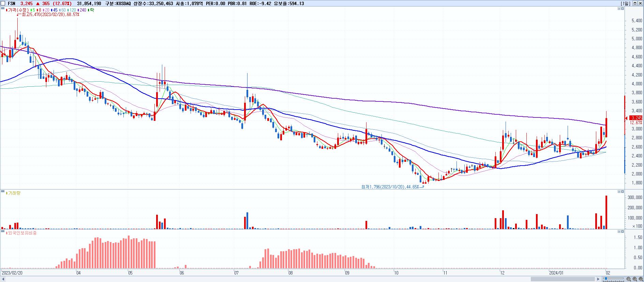Toggle the 5-day moving average legend
The height and width of the screenshot is (282, 644).
(33, 10)
